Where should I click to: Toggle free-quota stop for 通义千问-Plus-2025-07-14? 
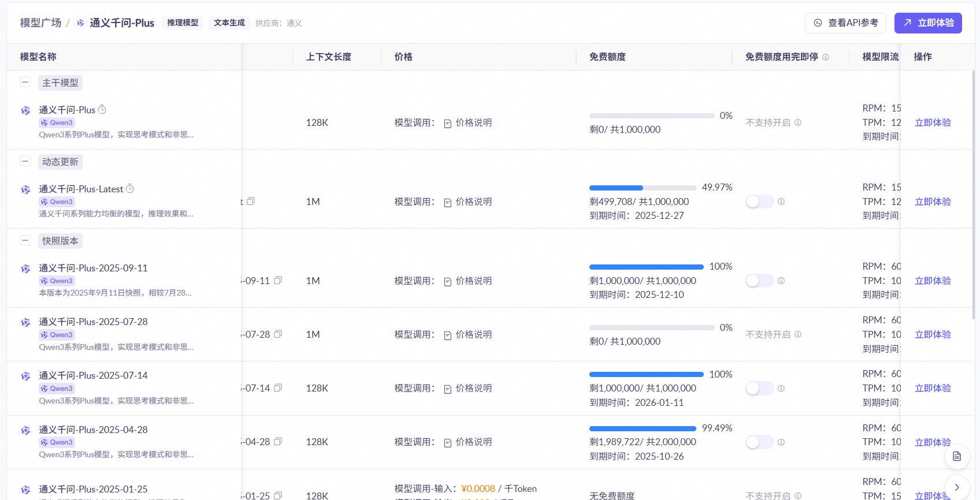(x=759, y=388)
